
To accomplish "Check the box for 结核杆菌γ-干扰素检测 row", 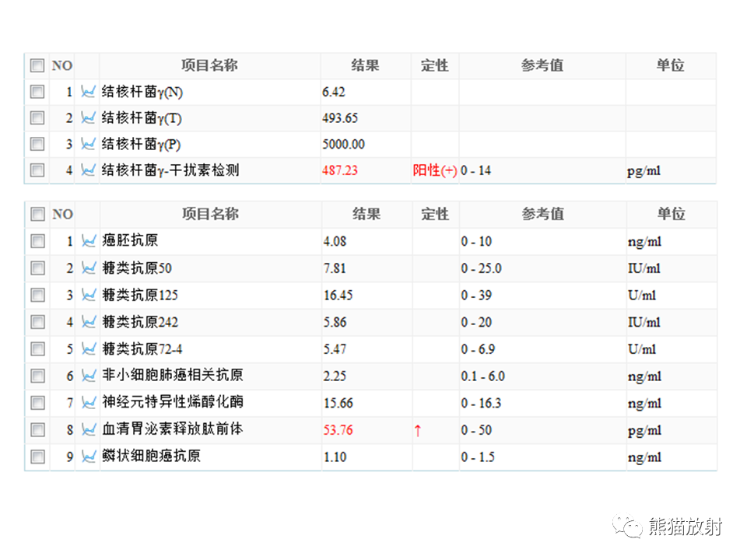I will pyautogui.click(x=37, y=170).
